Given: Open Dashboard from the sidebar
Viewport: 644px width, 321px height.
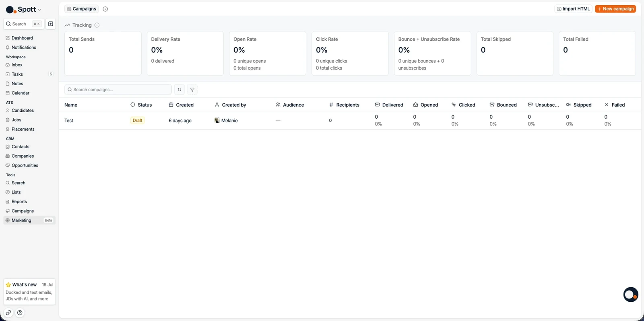Looking at the screenshot, I should pos(29,38).
